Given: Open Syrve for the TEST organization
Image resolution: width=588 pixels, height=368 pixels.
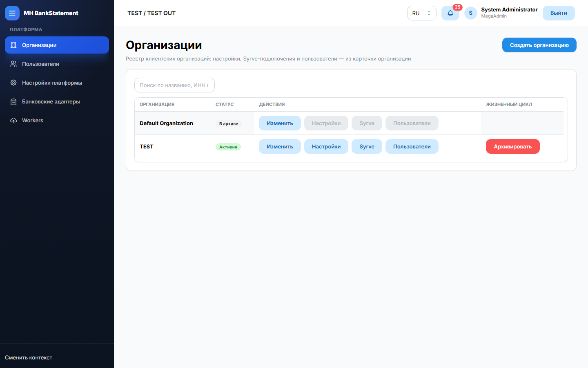Looking at the screenshot, I should coord(367,146).
